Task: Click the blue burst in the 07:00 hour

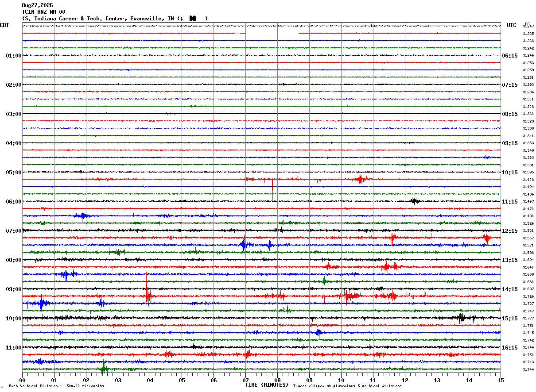Action: tap(244, 245)
